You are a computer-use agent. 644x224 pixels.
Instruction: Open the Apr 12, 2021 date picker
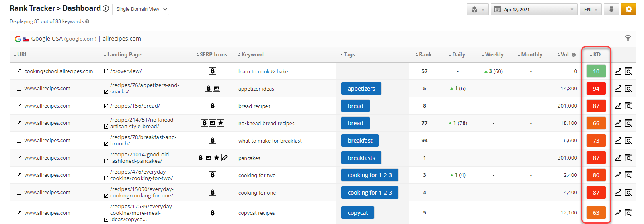pos(534,10)
